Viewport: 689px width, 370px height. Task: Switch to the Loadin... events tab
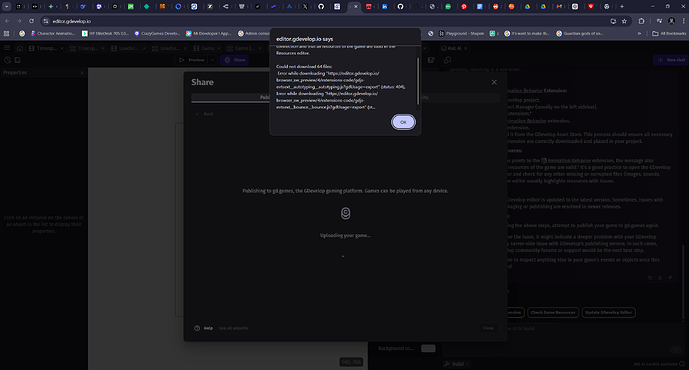click(169, 48)
